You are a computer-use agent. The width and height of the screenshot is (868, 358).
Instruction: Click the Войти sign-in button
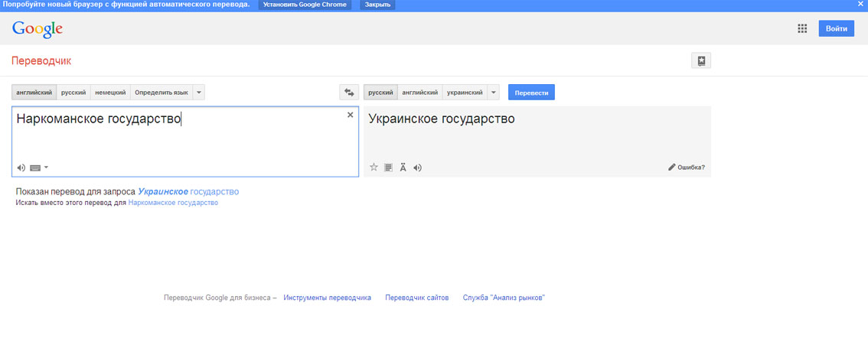(837, 29)
